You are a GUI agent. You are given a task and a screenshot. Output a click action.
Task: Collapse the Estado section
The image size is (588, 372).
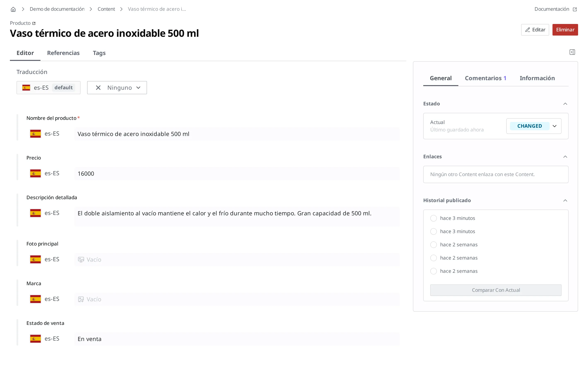(x=565, y=104)
